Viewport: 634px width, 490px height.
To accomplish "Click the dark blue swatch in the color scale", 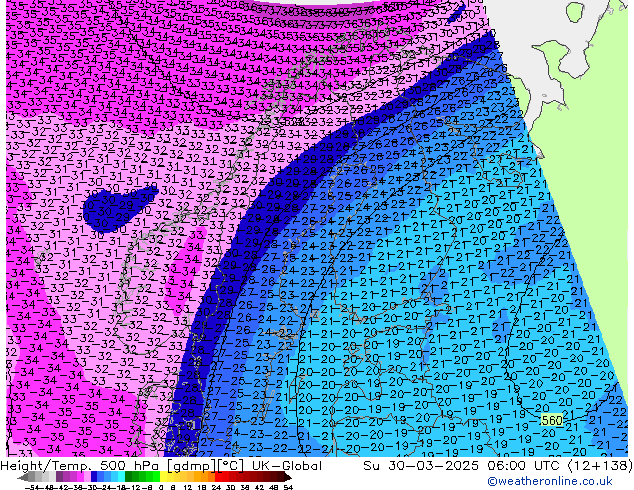I will coord(94,477).
